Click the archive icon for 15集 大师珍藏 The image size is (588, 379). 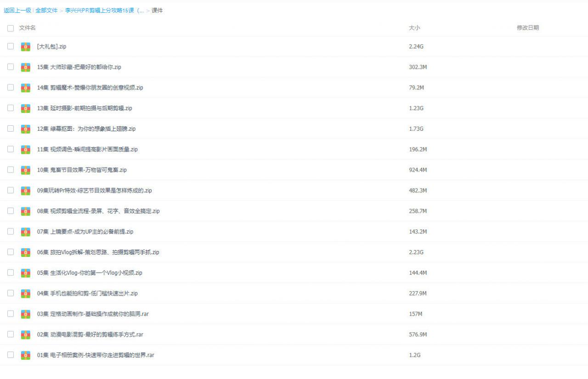26,67
